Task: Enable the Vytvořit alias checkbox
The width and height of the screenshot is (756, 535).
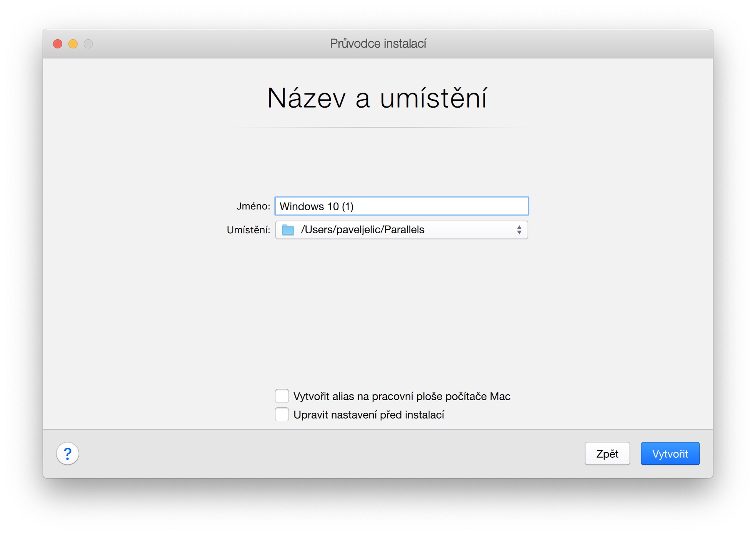Action: [282, 396]
